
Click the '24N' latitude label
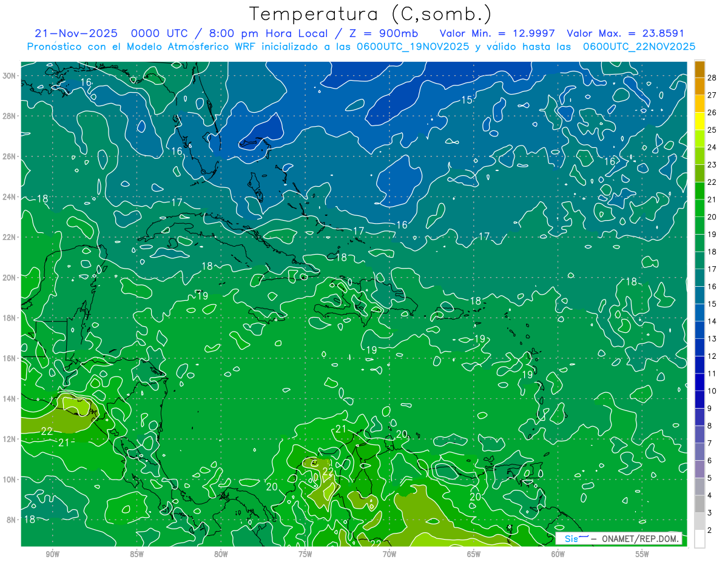point(10,197)
